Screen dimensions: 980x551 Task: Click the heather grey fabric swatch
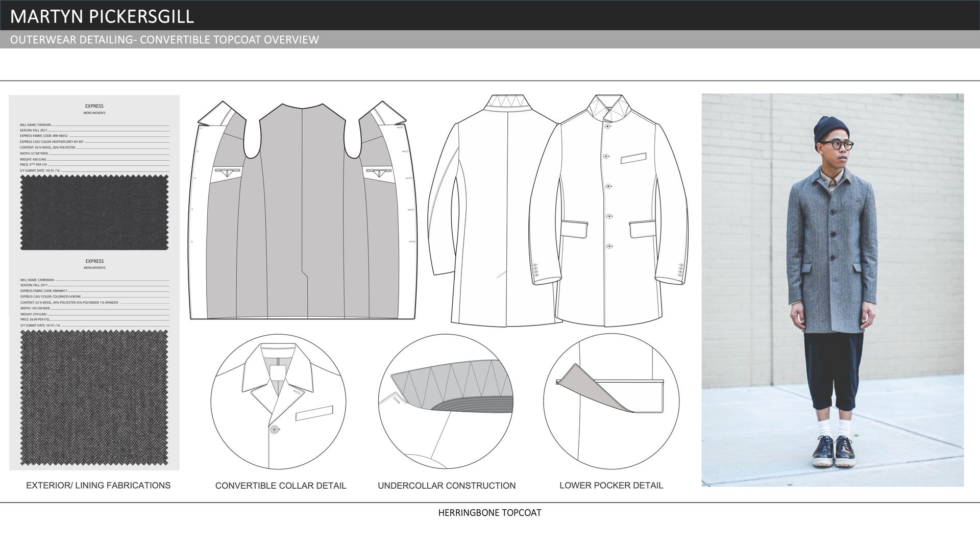[94, 212]
